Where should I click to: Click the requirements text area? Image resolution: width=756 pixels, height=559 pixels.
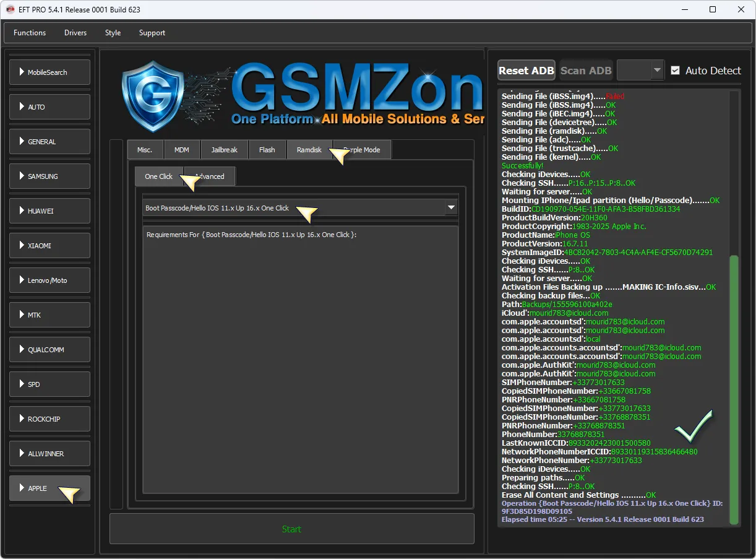300,359
